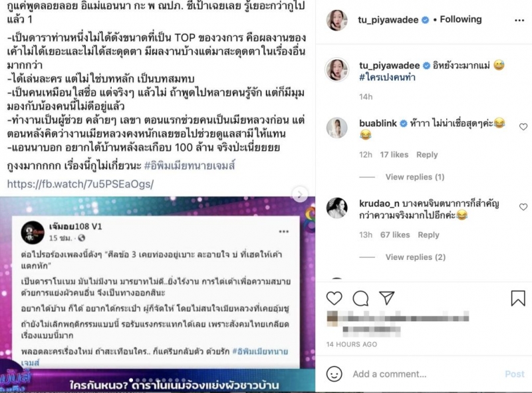Viewport: 532px width, 393px height.
Task: Toggle the Following status for tu_piyawadee
Action: [460, 20]
